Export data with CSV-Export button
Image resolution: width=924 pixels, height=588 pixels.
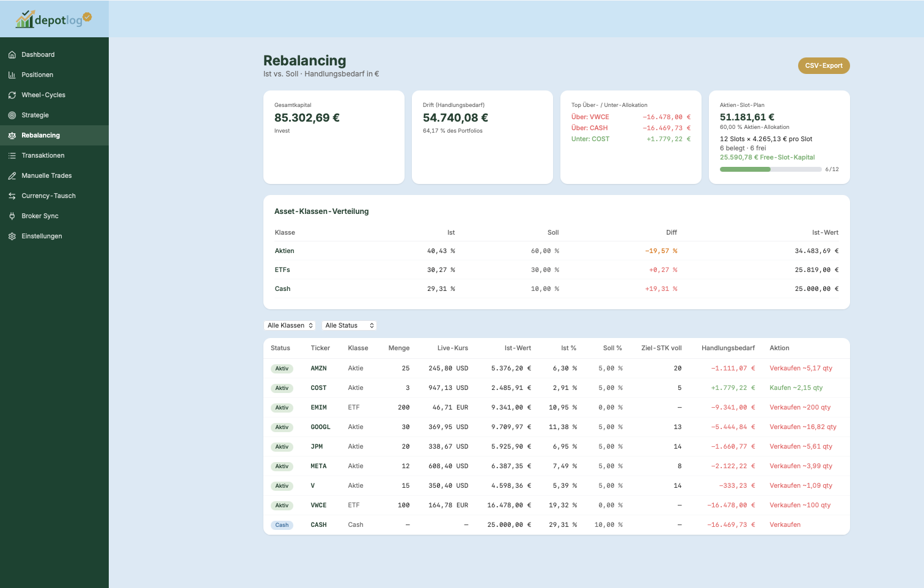[x=824, y=65]
